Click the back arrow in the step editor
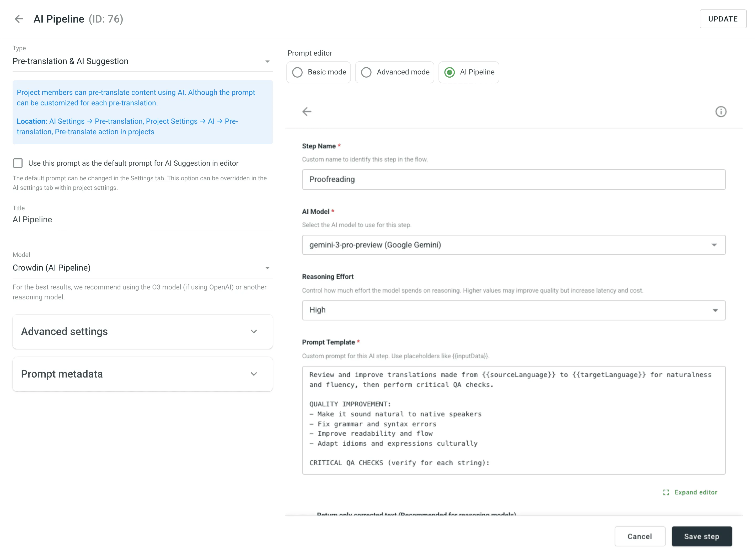The width and height of the screenshot is (755, 560). coord(307,111)
